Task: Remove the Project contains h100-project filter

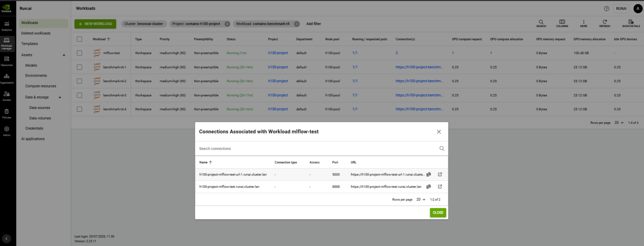Action: (227, 24)
